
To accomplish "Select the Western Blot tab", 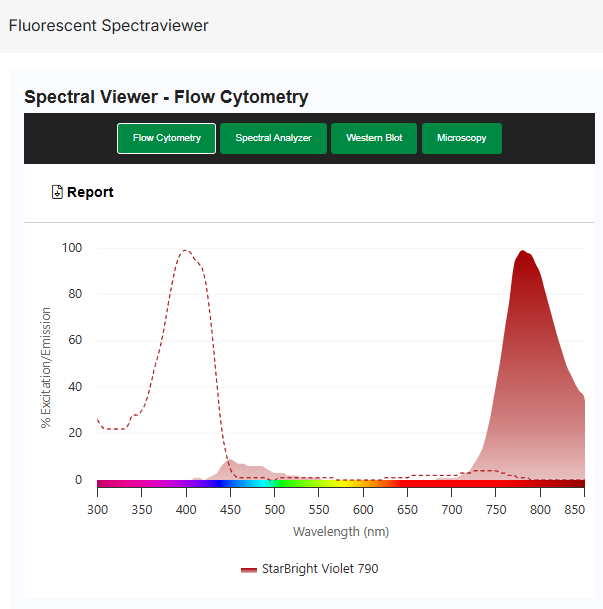I will pyautogui.click(x=374, y=138).
